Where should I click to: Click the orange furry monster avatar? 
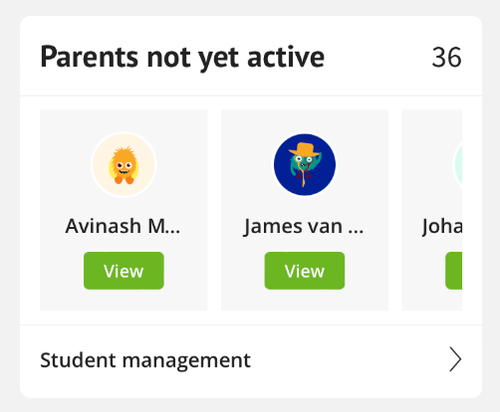tap(124, 165)
